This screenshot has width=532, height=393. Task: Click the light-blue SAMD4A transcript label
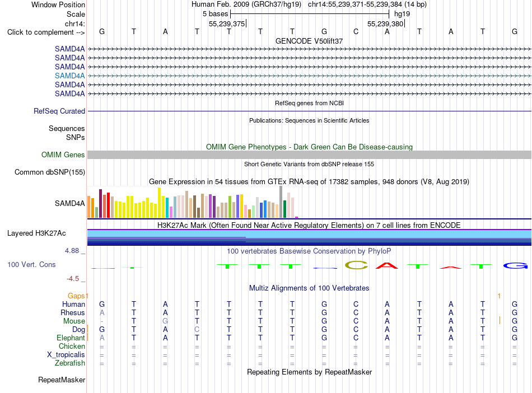pos(69,76)
